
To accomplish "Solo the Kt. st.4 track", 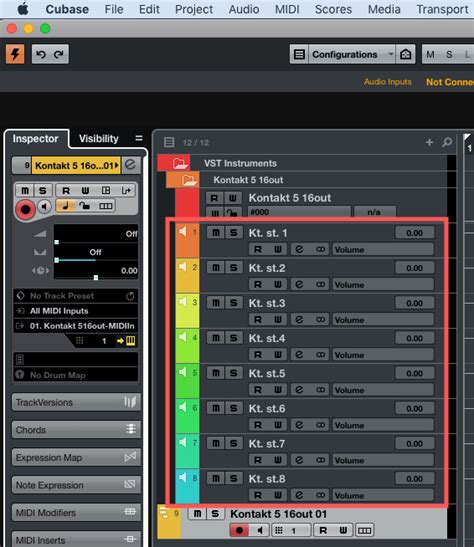I will pyautogui.click(x=234, y=338).
